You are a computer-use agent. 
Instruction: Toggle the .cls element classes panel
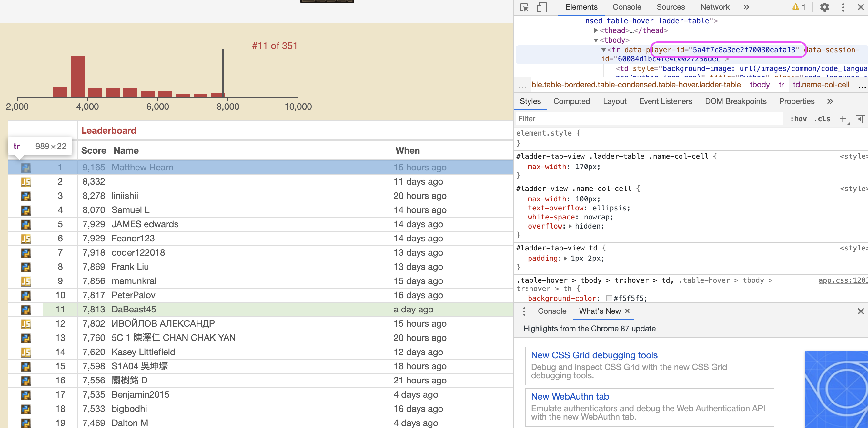coord(822,119)
